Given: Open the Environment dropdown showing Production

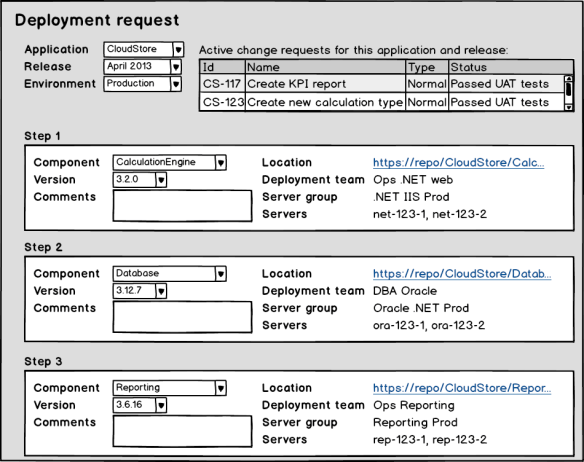Looking at the screenshot, I should tap(143, 83).
